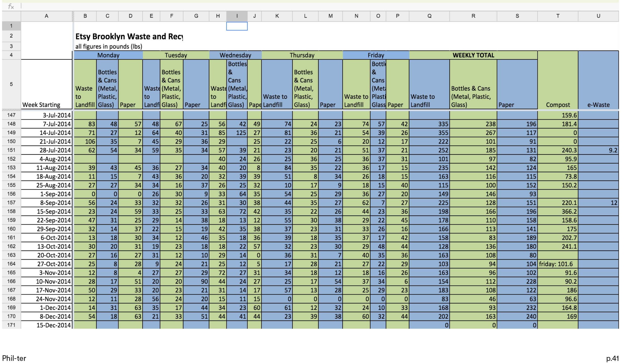629x364 pixels.
Task: Click the 9.2 e-Waste value
Action: point(598,150)
